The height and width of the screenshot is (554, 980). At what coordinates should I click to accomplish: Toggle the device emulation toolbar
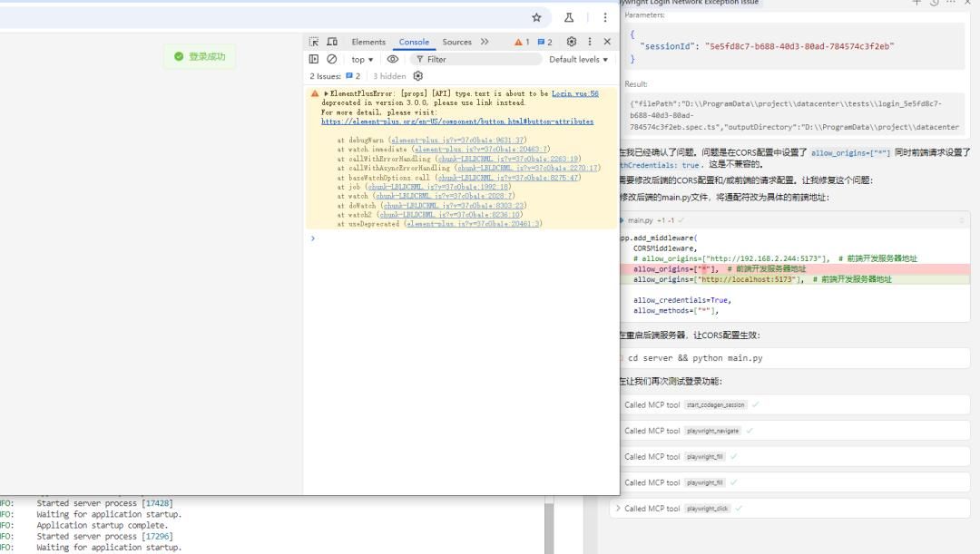pos(330,41)
